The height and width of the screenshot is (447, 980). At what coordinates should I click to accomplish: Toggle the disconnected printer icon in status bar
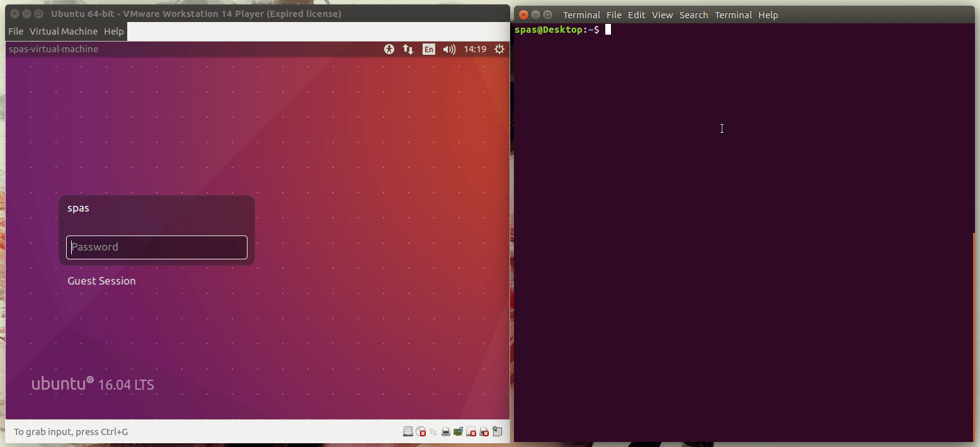pos(484,431)
